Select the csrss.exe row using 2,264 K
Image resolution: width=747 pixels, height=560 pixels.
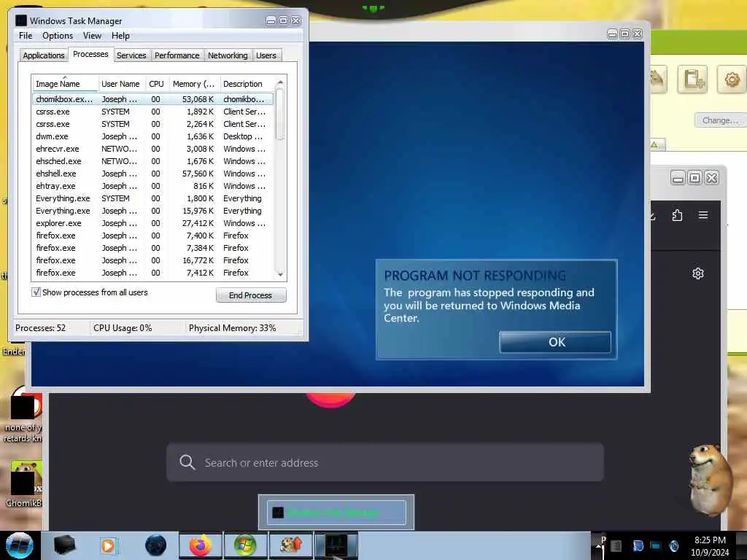(x=153, y=124)
